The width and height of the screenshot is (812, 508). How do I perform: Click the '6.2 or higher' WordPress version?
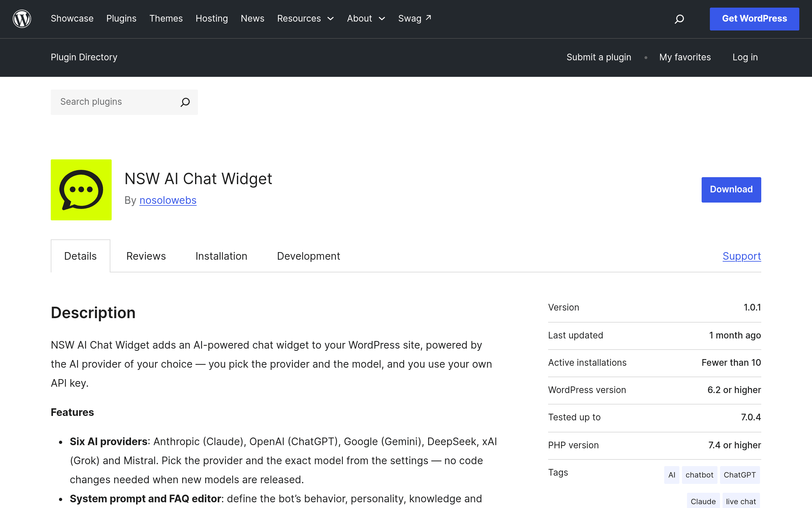tap(734, 390)
